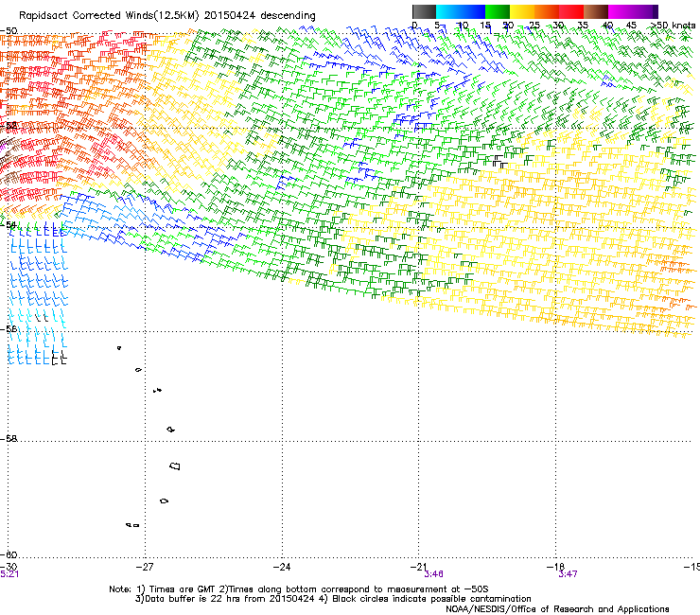Click the purple '3:47' time stamp

(568, 574)
